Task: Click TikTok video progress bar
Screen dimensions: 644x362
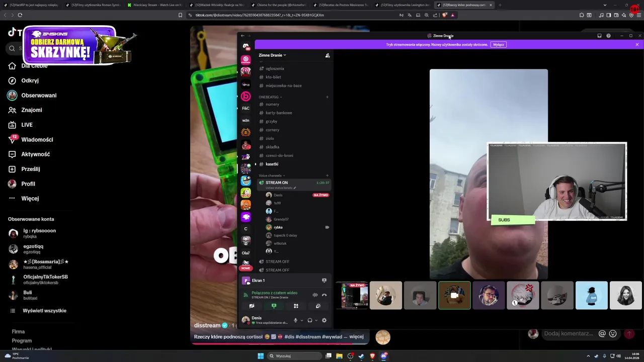Action: [280, 344]
